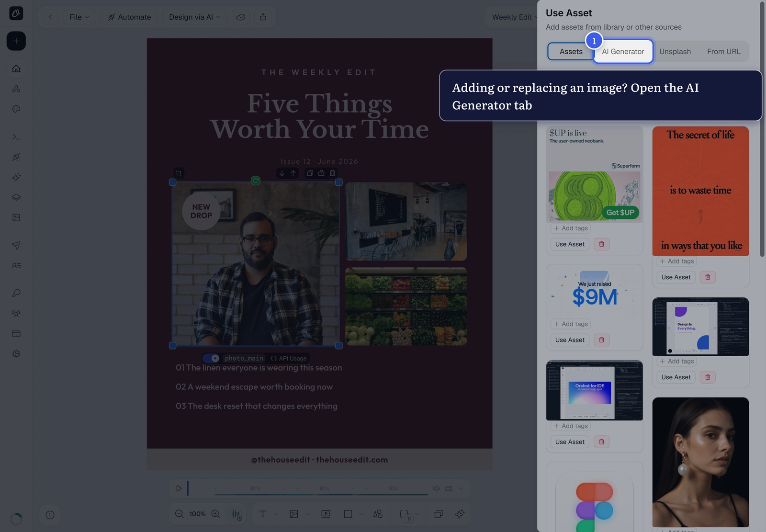Lock the selected photo element

pyautogui.click(x=321, y=173)
